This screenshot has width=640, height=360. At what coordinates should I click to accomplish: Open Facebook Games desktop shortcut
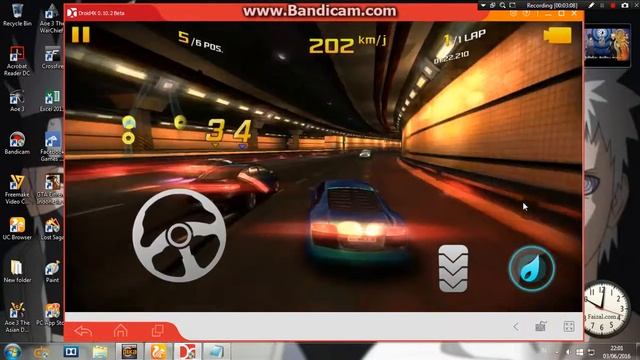tap(52, 146)
